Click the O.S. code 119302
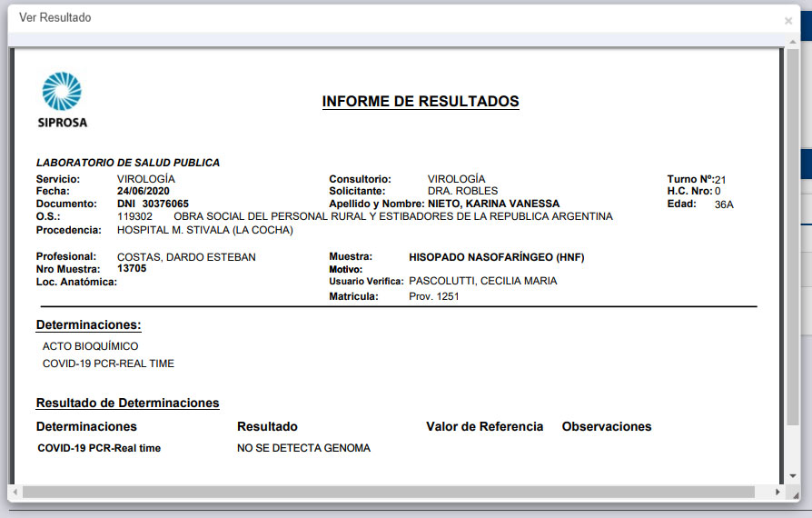The height and width of the screenshot is (518, 812). click(x=134, y=216)
